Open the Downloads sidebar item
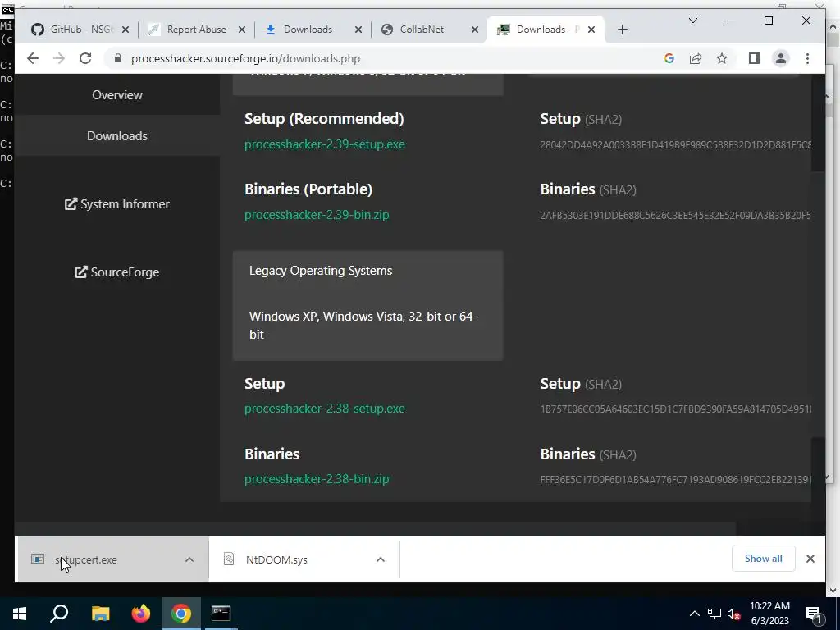The height and width of the screenshot is (630, 840). (x=117, y=136)
